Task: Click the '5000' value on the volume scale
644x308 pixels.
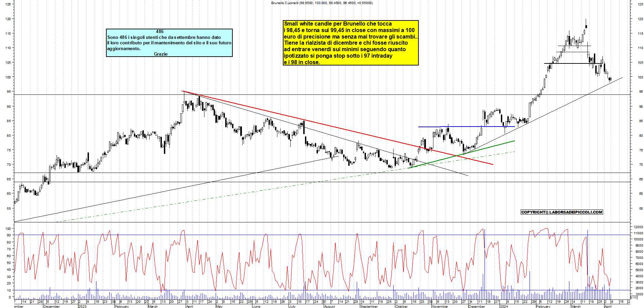Action: coord(639,270)
